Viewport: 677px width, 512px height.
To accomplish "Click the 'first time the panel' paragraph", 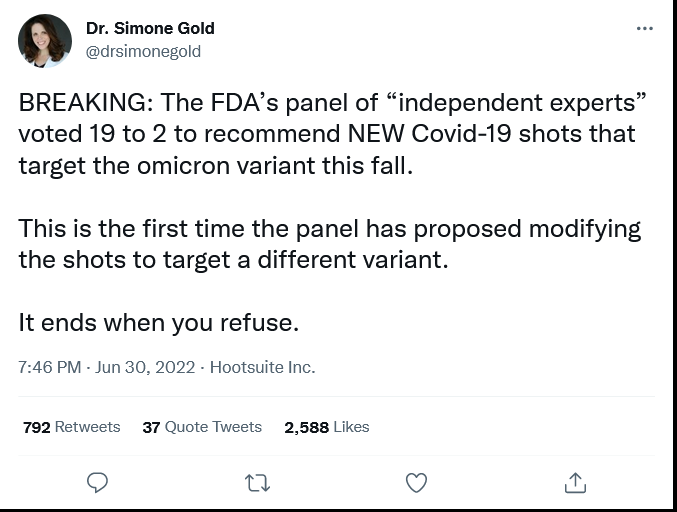I will point(329,244).
